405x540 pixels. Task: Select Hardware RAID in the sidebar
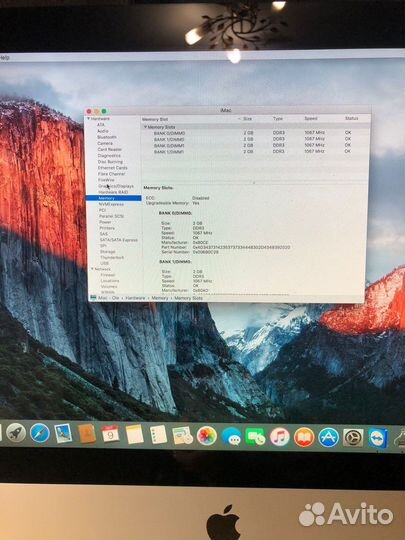coord(113,192)
